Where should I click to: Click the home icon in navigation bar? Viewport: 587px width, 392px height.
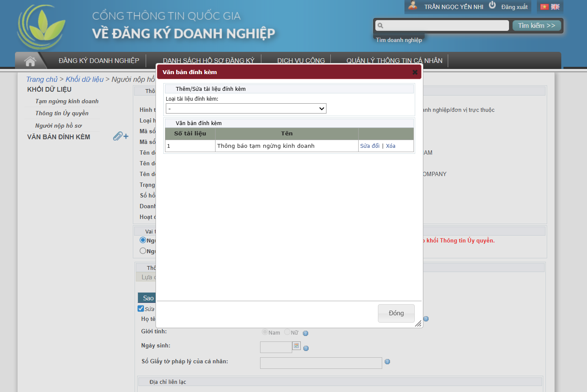[30, 61]
